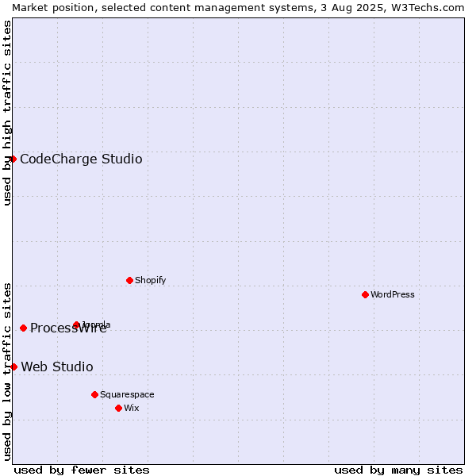Click the CodeCharge Studio red data point
The width and height of the screenshot is (476, 476).
(x=13, y=159)
